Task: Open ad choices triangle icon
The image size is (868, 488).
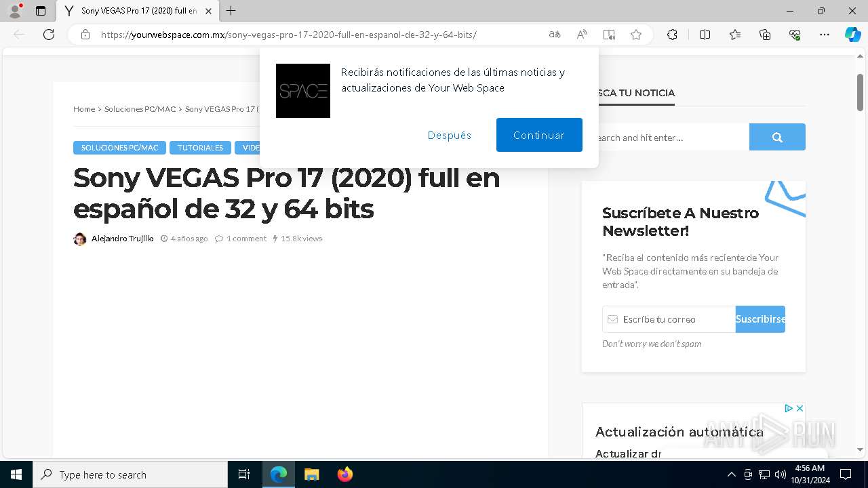Action: (789, 409)
